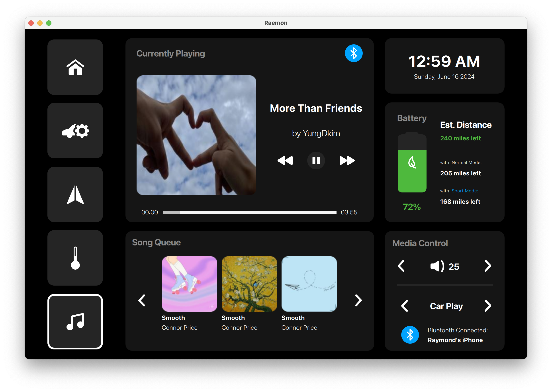Image resolution: width=552 pixels, height=392 pixels.
Task: Rewind to the previous track
Action: 285,161
